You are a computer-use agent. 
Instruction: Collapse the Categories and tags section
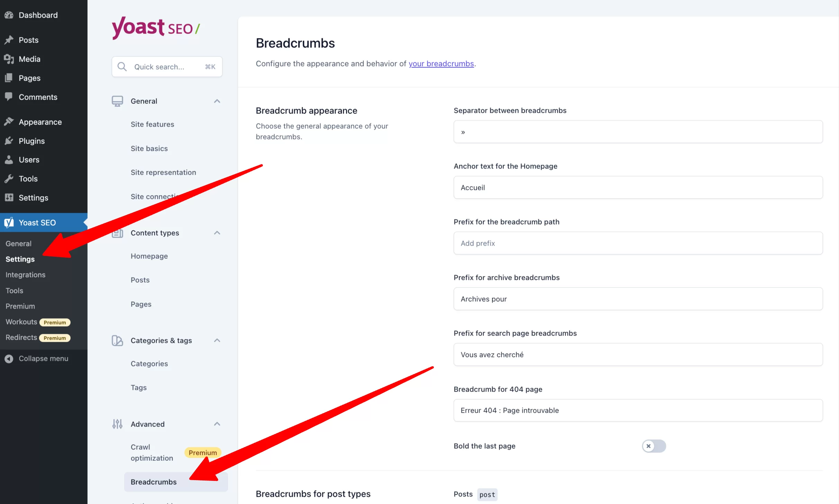[x=217, y=340]
